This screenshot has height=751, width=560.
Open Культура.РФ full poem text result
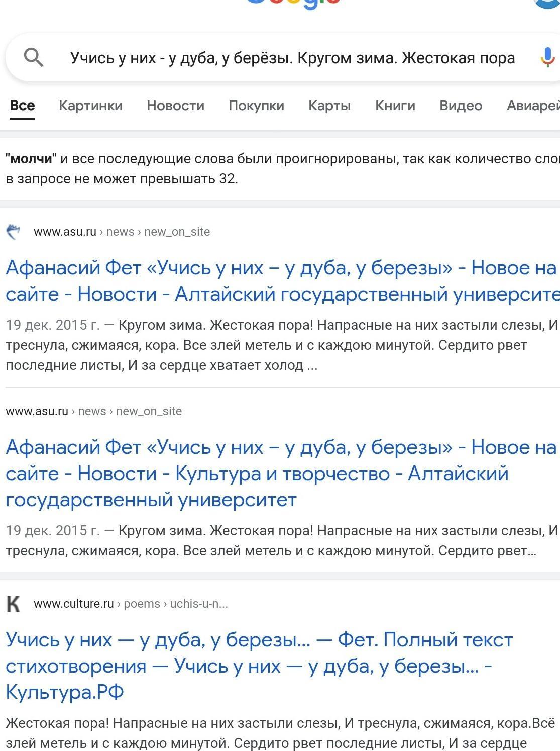click(x=259, y=666)
